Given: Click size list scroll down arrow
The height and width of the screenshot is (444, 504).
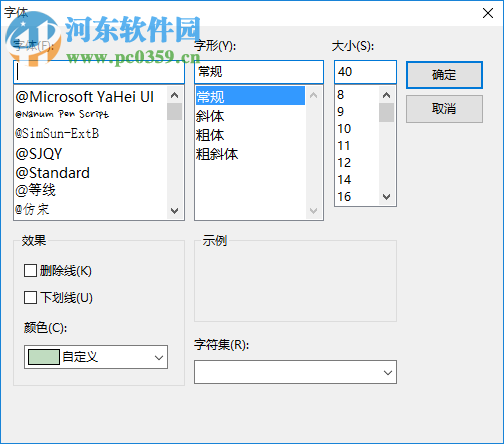Looking at the screenshot, I should point(386,197).
